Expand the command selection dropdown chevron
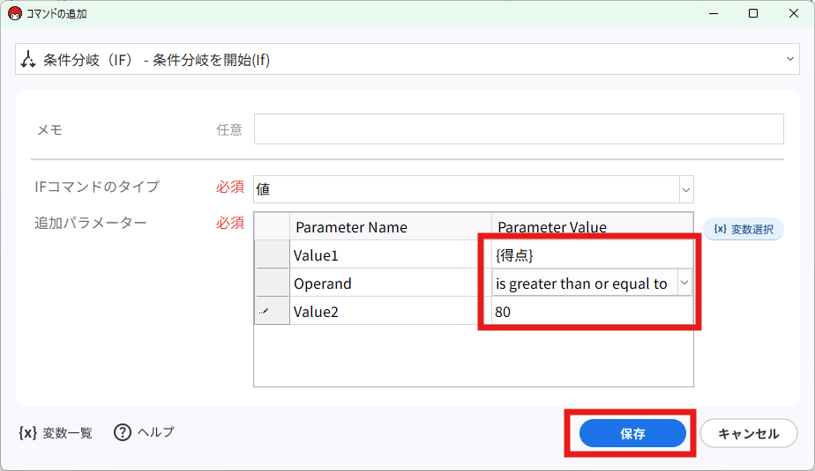This screenshot has height=471, width=815. (x=790, y=59)
